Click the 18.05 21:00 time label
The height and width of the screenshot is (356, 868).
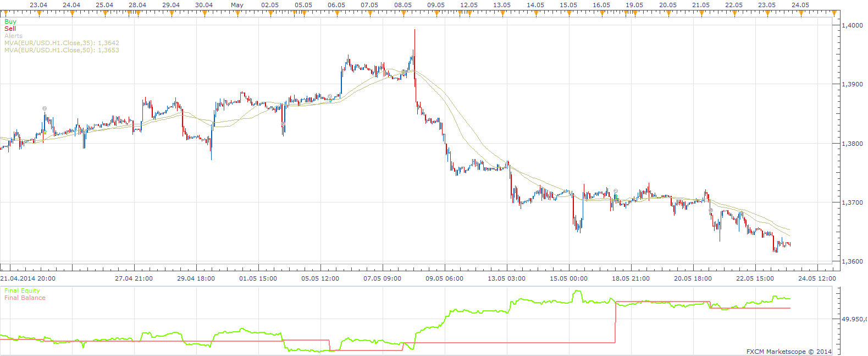[x=631, y=278]
